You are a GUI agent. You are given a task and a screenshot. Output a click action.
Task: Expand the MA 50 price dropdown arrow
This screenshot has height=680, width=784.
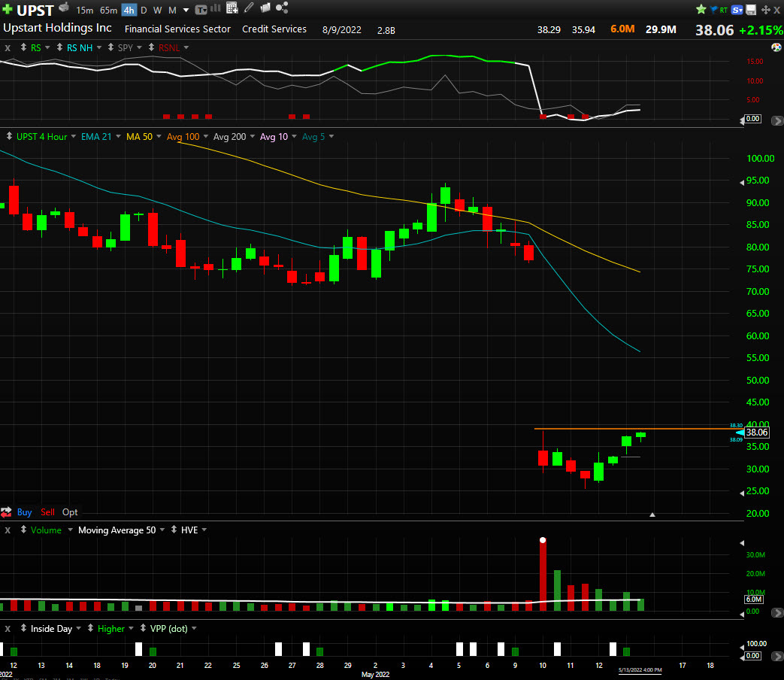click(x=159, y=136)
